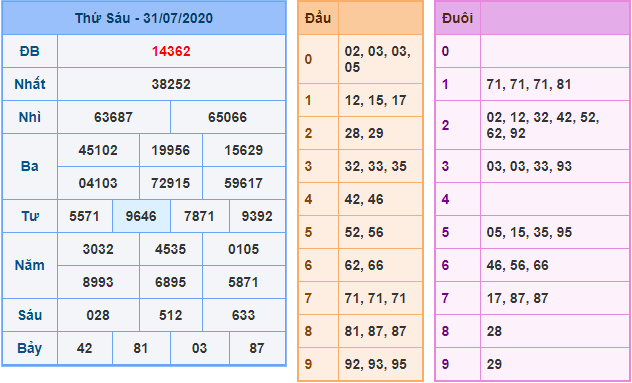632x383 pixels.
Task: Click the date header Thứ Sáu - 31/07/2020
Action: pyautogui.click(x=143, y=19)
